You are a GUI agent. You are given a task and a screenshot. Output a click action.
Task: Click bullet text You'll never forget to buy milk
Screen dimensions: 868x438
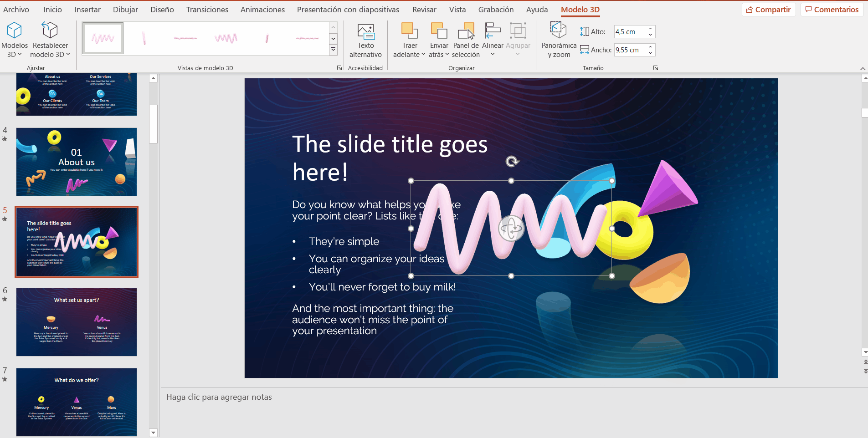pos(382,287)
